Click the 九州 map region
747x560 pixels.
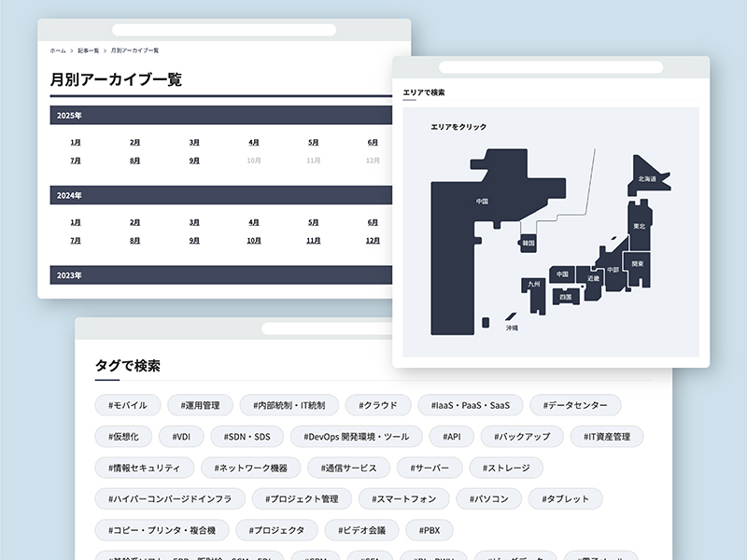pyautogui.click(x=534, y=284)
